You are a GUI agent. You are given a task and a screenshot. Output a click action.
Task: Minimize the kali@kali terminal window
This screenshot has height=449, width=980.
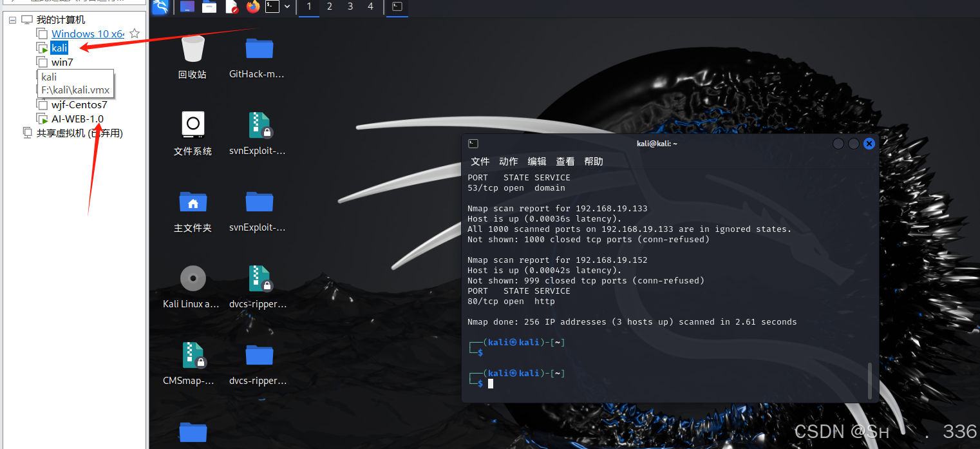[838, 144]
